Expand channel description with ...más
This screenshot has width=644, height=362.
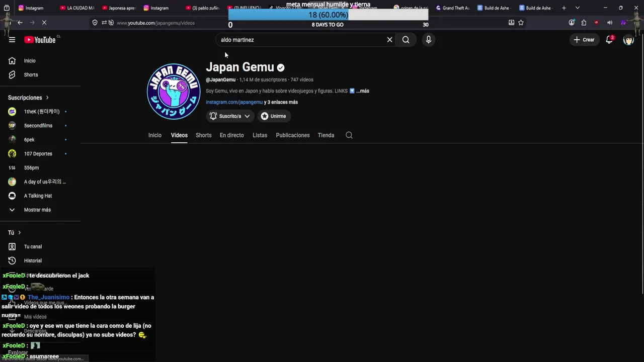pyautogui.click(x=363, y=91)
